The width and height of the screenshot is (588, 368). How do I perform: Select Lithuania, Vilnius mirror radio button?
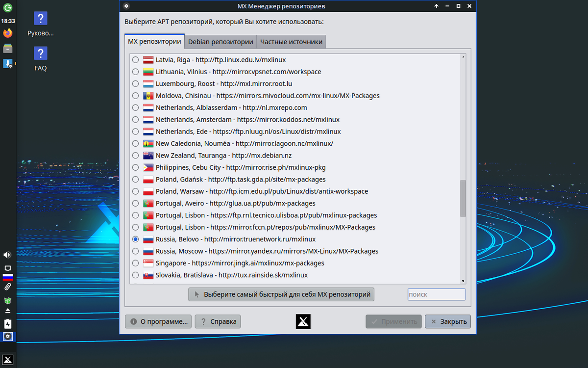(x=136, y=72)
